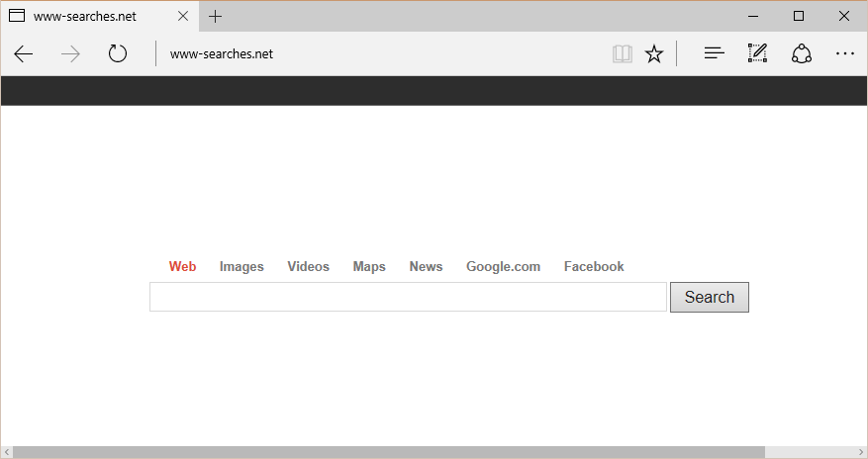Click the search text field
868x459 pixels.
[408, 297]
